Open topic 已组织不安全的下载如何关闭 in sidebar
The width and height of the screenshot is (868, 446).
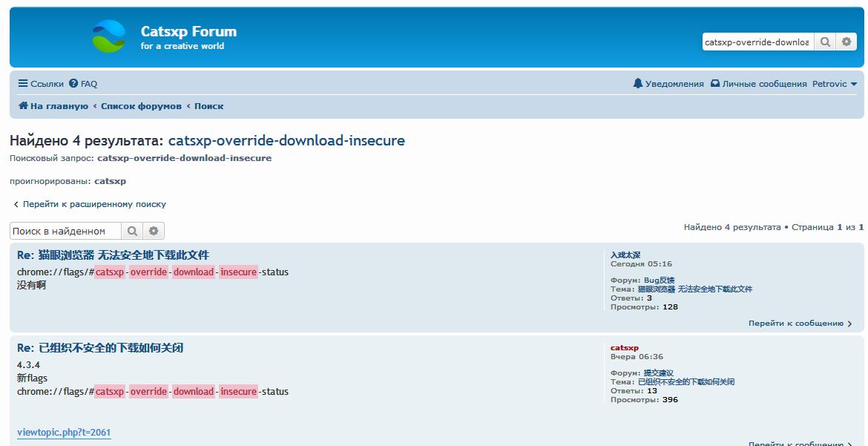pos(686,382)
